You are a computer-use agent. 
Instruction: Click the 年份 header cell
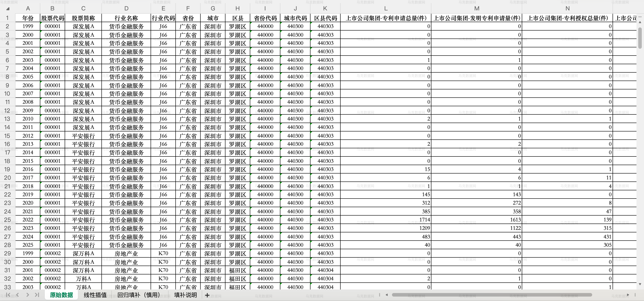(28, 18)
